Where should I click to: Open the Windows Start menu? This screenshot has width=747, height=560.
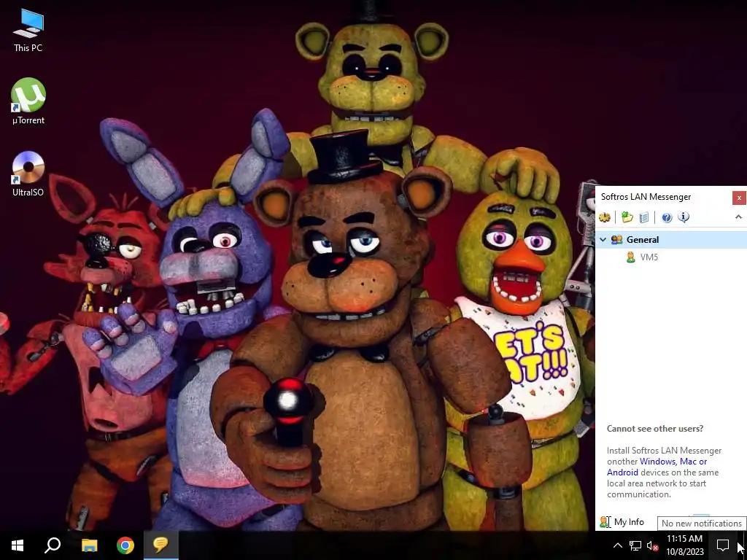coord(18,545)
